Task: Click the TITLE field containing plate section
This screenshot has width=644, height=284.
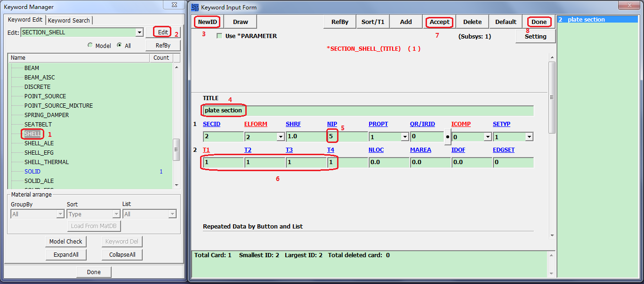Action: point(223,110)
